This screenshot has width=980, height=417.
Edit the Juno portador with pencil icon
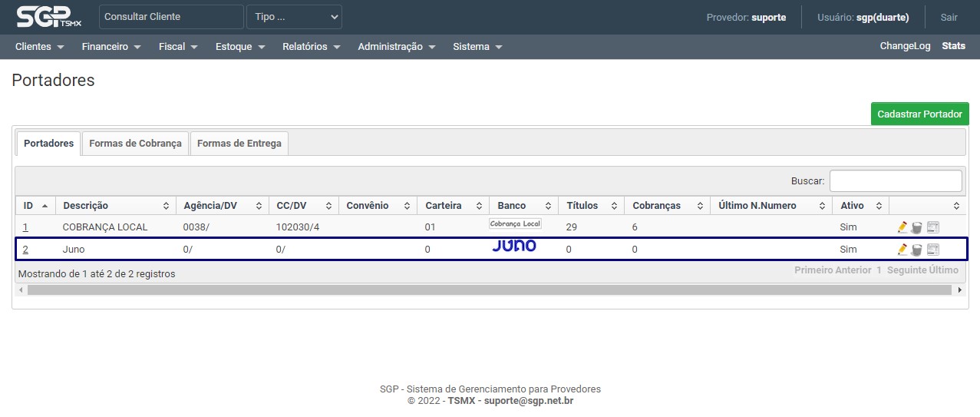[902, 250]
